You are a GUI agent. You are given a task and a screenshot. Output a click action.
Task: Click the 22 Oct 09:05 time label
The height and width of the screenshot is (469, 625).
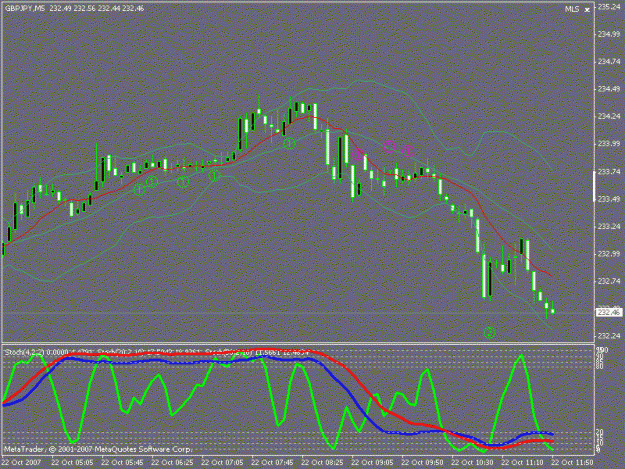pyautogui.click(x=372, y=462)
